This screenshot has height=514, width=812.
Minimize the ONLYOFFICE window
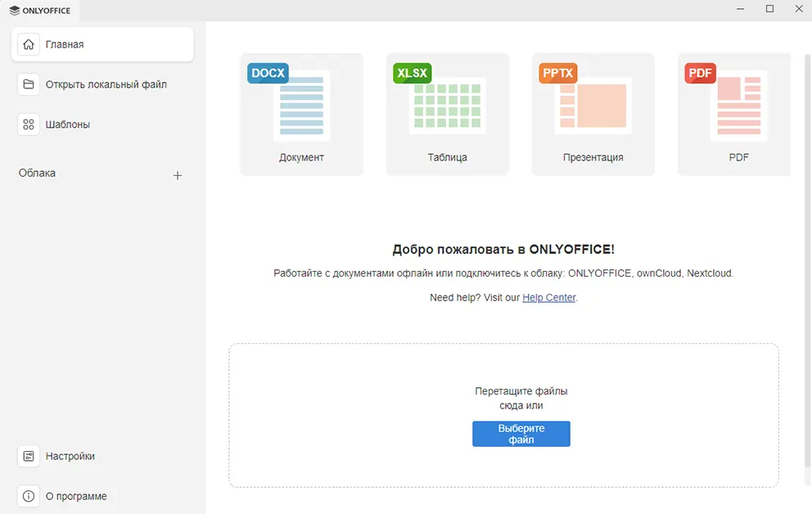coord(740,9)
